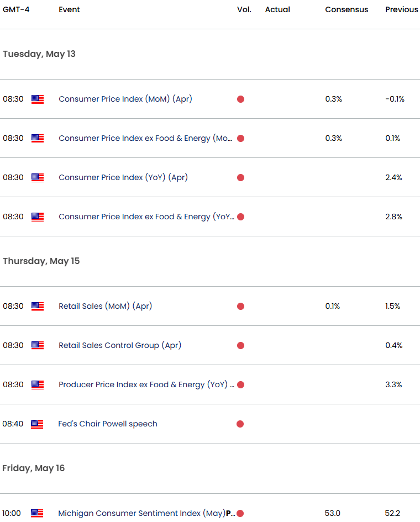Click the red volatility indicator for Consumer Price Index (YoY)
420x522 pixels.
point(240,177)
